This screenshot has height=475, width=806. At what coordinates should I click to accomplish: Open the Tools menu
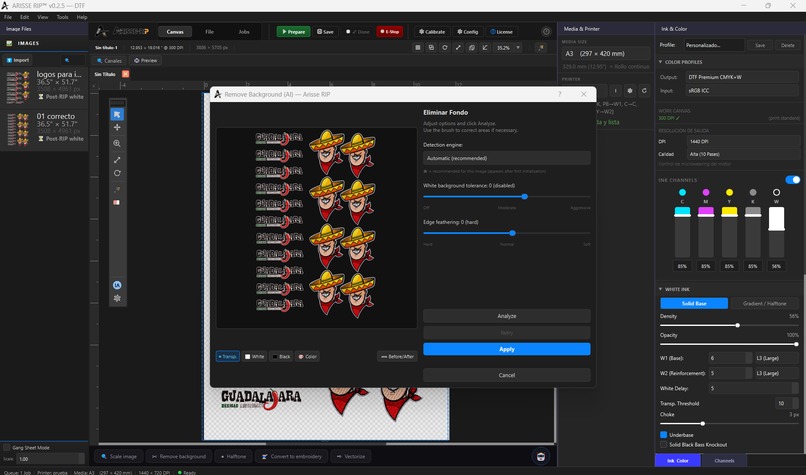(x=62, y=17)
